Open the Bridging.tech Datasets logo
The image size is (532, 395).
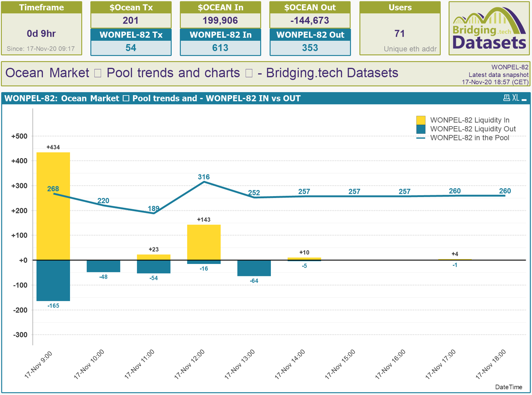[489, 29]
